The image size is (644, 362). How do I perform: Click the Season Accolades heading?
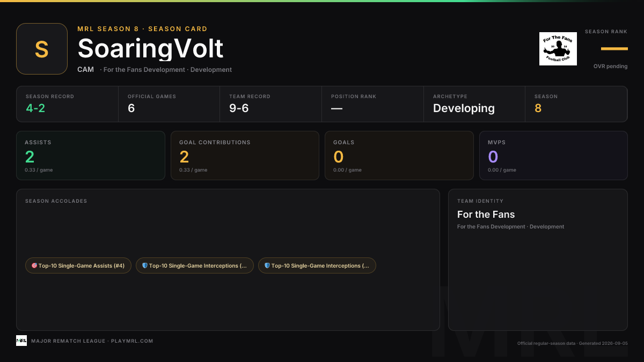(56, 201)
